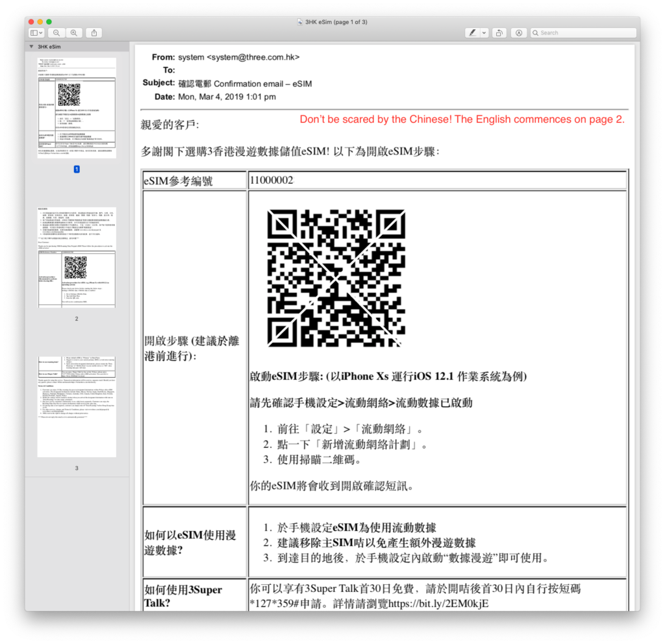Zoom out of the document
665x644 pixels.
pos(56,32)
